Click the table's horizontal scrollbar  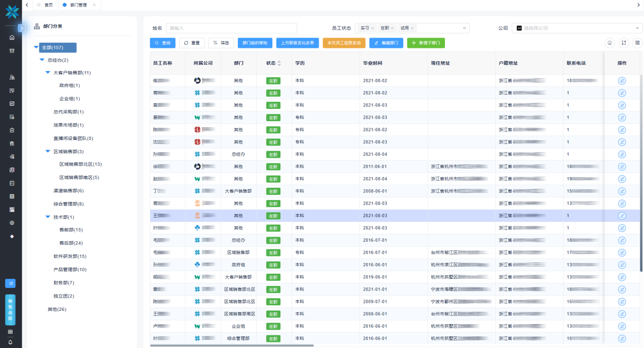tap(232, 345)
